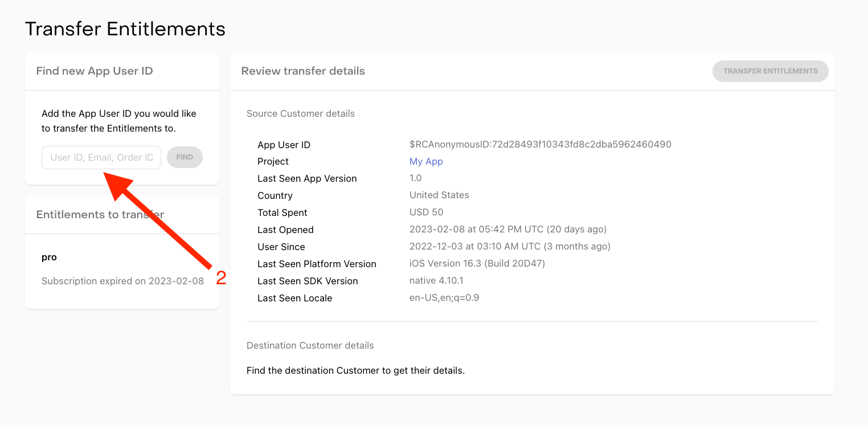This screenshot has height=425, width=868.
Task: Click the Destination Customer details label
Action: 310,345
